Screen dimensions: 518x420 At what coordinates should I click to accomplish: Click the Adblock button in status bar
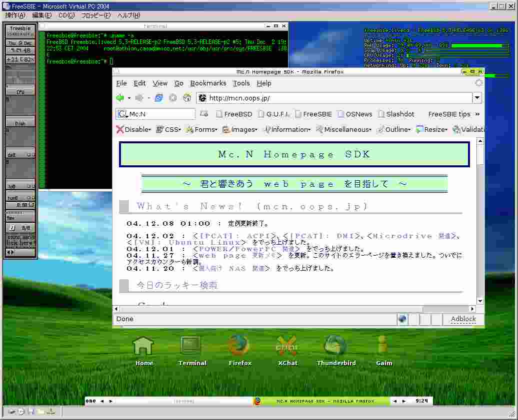tap(463, 319)
